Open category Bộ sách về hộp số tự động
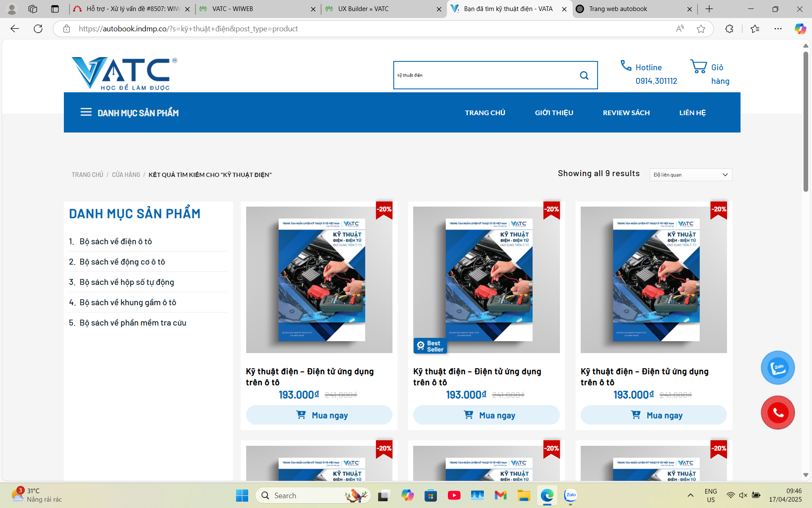The image size is (812, 508). pyautogui.click(x=127, y=282)
